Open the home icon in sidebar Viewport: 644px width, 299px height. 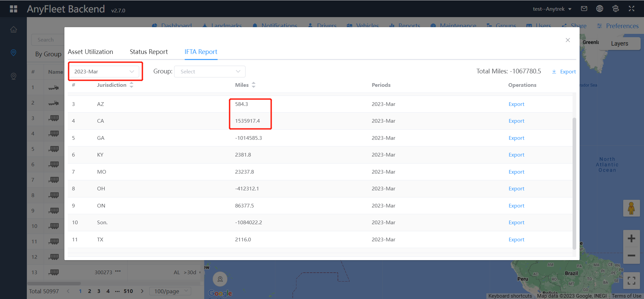tap(13, 29)
